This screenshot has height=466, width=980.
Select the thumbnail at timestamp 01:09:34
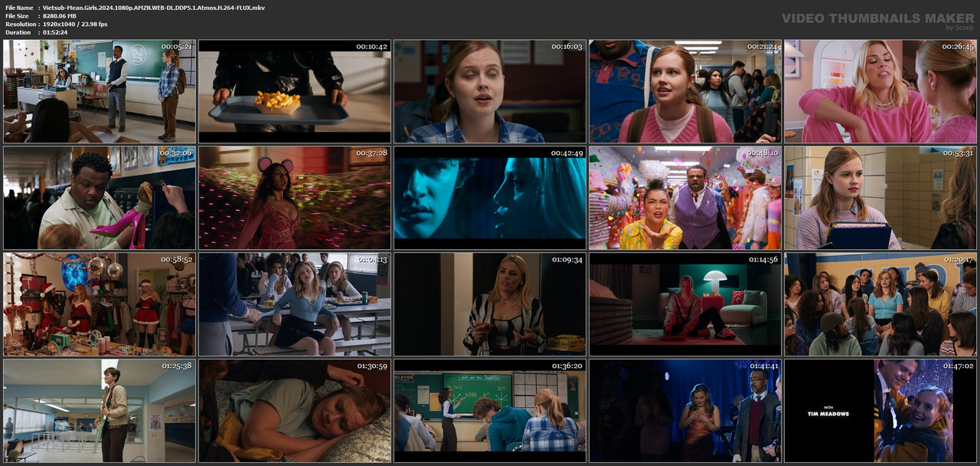click(x=490, y=305)
